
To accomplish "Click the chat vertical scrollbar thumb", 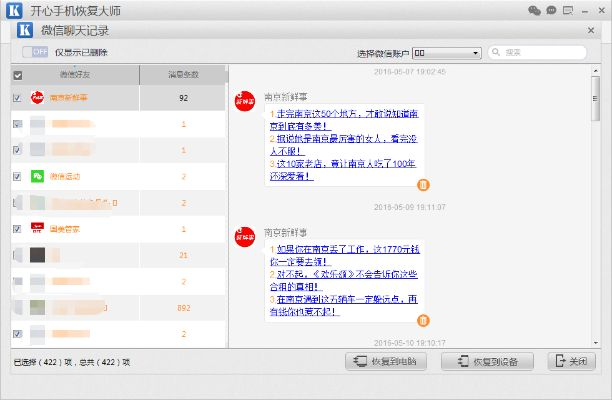I will 595,98.
